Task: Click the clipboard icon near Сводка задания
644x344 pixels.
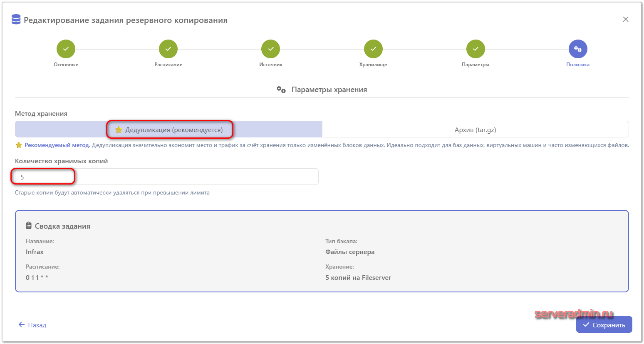Action: click(29, 226)
